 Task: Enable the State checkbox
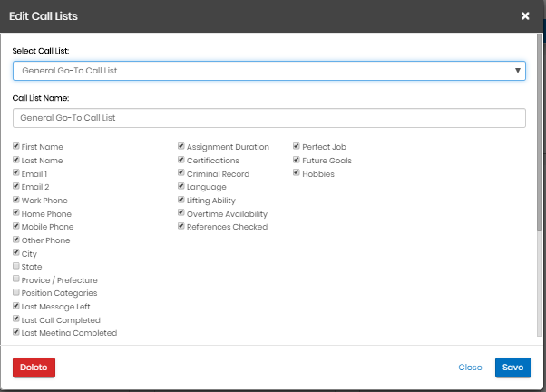(16, 267)
